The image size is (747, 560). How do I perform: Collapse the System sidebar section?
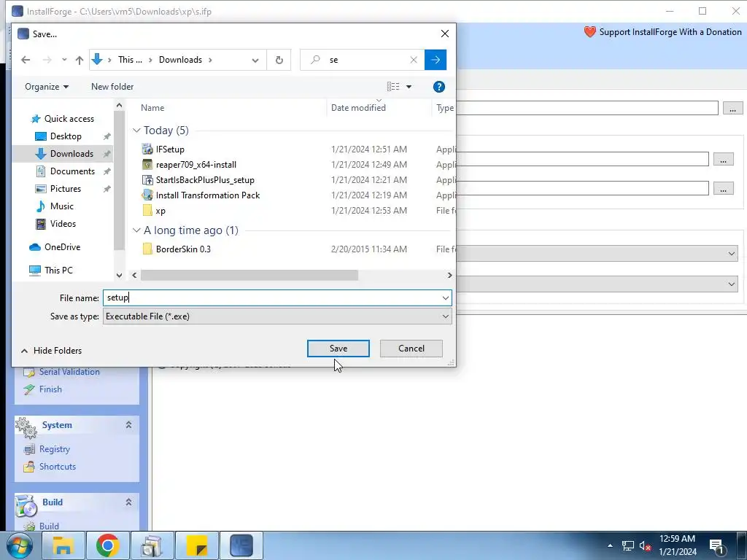[x=128, y=425]
